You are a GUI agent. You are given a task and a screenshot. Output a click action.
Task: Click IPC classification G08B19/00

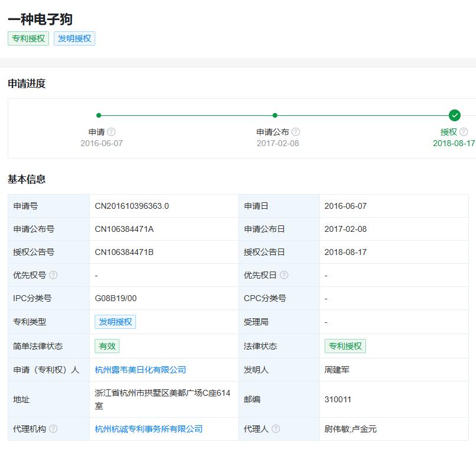(116, 298)
